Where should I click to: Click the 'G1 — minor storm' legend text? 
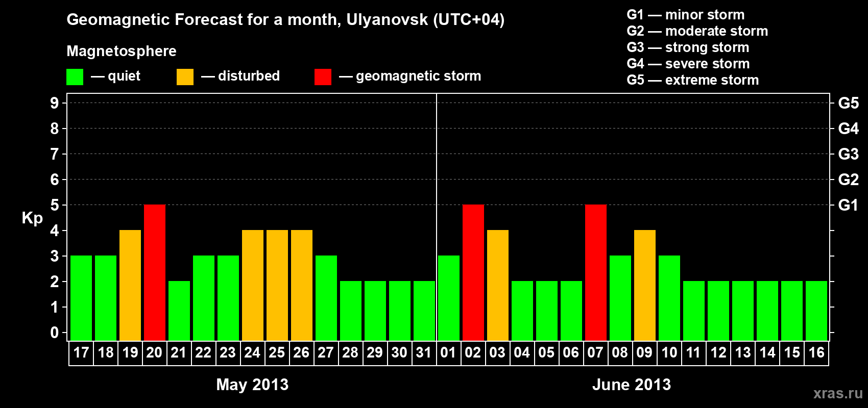tap(686, 15)
